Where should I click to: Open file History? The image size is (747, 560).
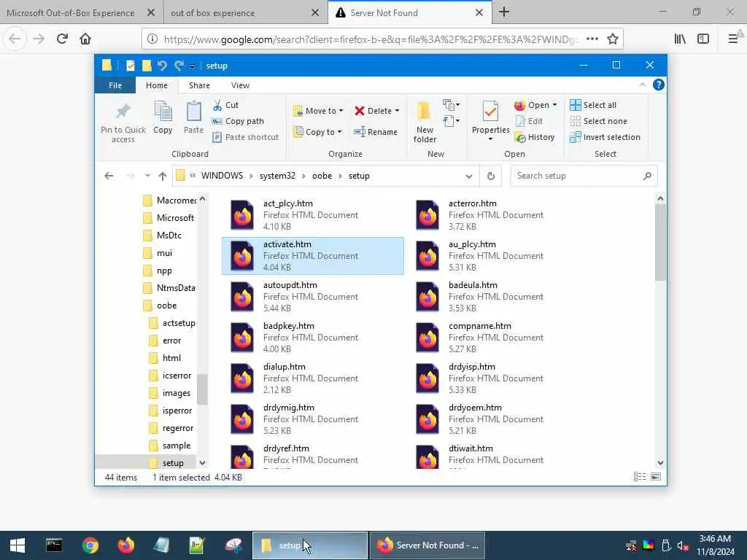click(x=535, y=137)
